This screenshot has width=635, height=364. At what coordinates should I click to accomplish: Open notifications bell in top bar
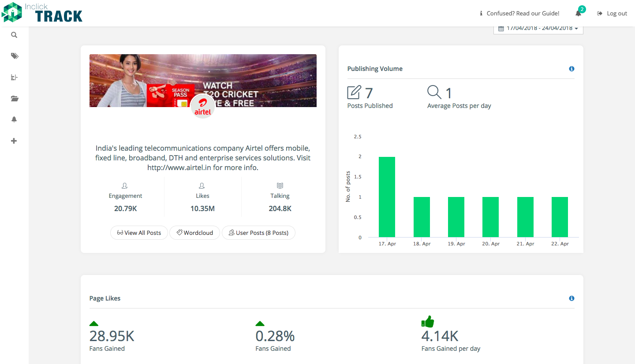tap(578, 14)
